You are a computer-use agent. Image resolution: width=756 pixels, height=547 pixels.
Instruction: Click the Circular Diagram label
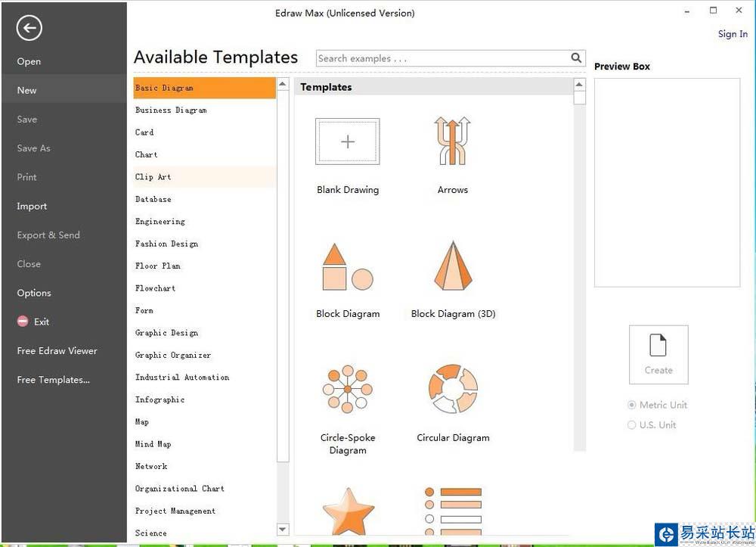(x=453, y=437)
